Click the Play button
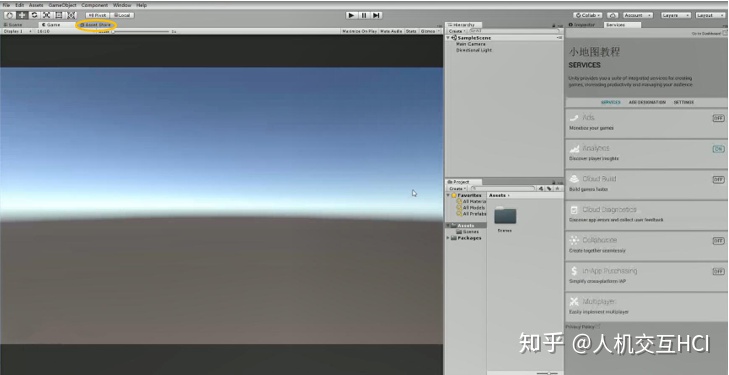729x375 pixels. [x=351, y=15]
